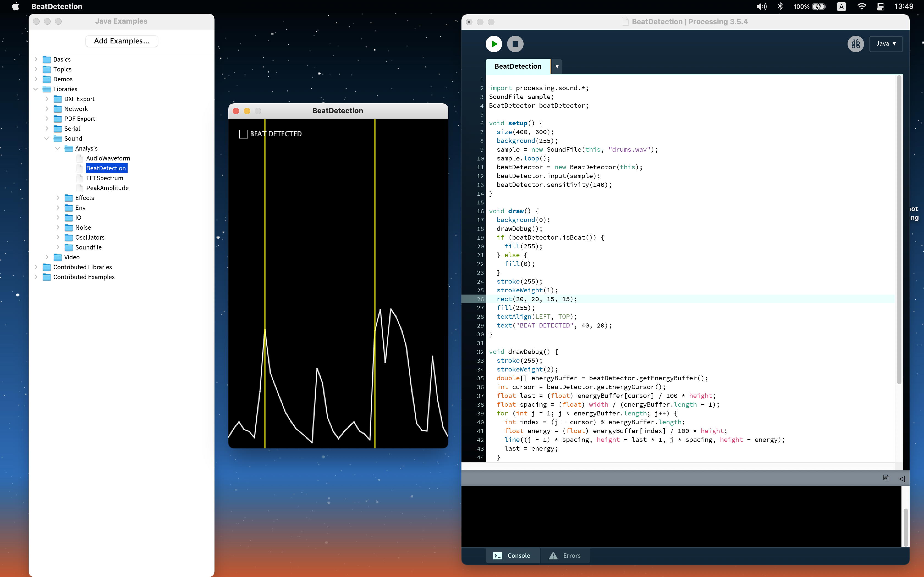Switch to the Errors tab
The width and height of the screenshot is (924, 577).
pos(565,556)
